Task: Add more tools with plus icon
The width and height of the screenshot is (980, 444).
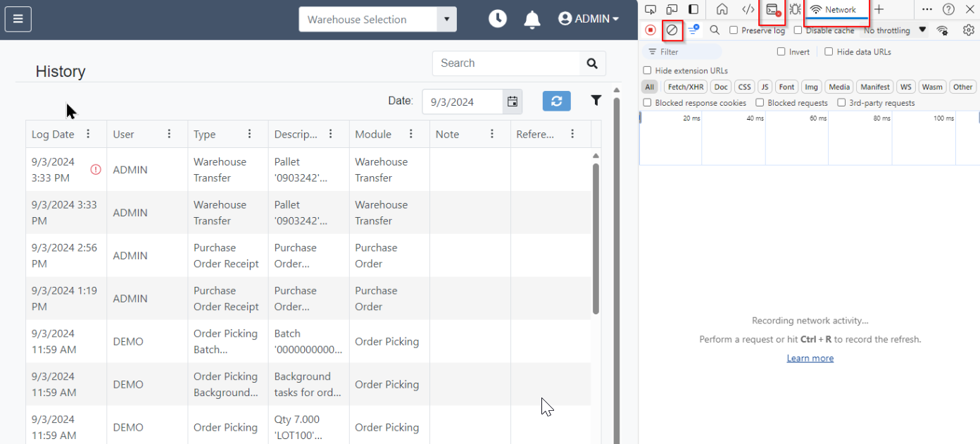Action: [879, 9]
